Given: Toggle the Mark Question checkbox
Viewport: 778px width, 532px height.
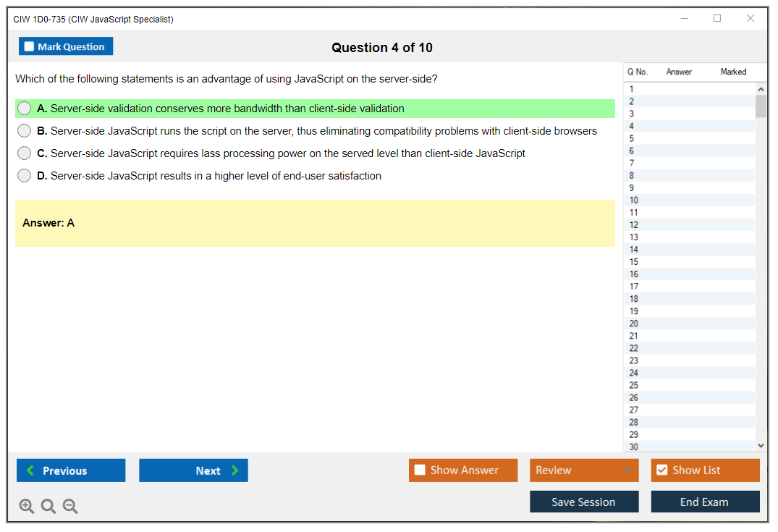Looking at the screenshot, I should (30, 47).
